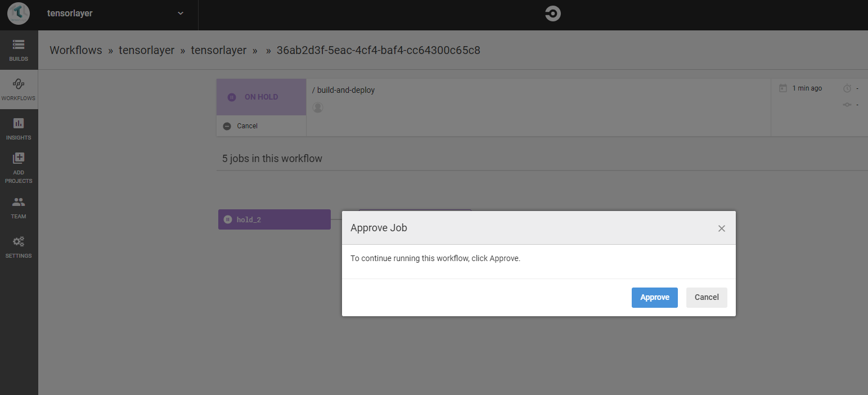868x395 pixels.
Task: Open Settings in the sidebar
Action: coord(19,247)
